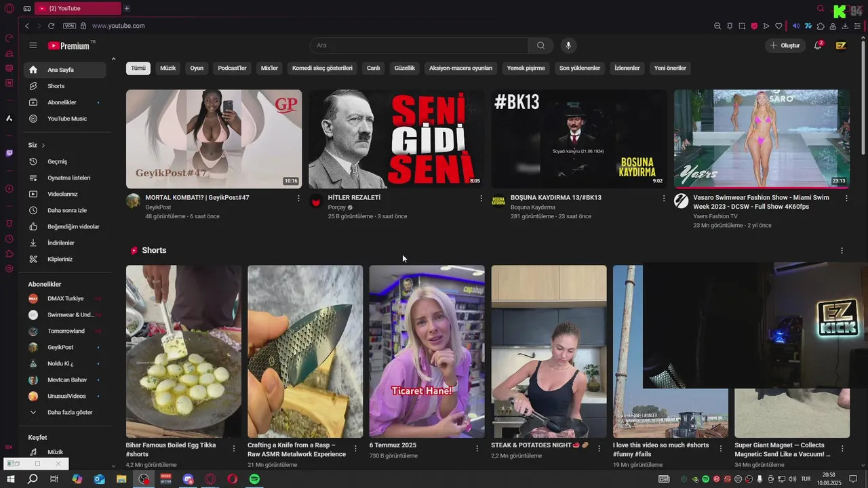Click the Oluştur create button
868x488 pixels.
(785, 45)
